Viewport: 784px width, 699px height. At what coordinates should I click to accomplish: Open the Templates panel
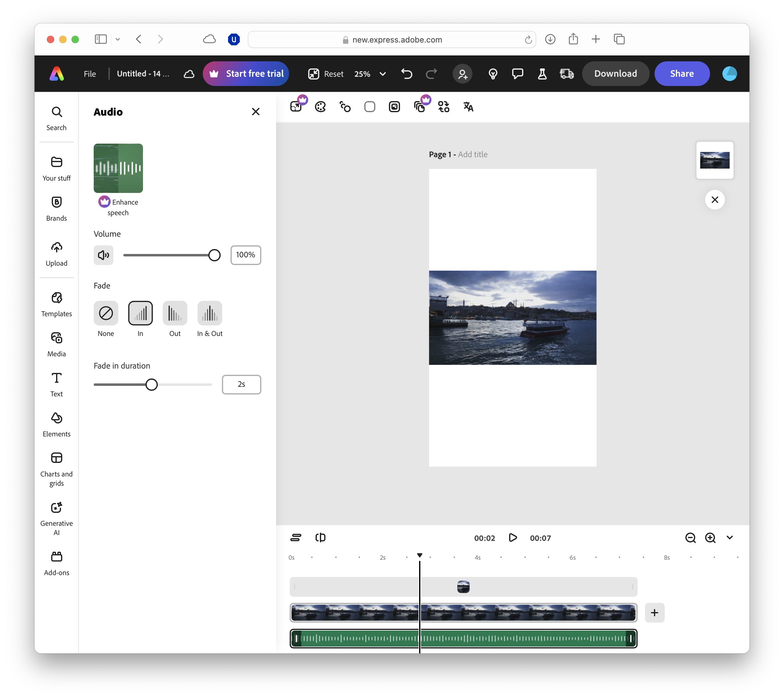click(56, 305)
